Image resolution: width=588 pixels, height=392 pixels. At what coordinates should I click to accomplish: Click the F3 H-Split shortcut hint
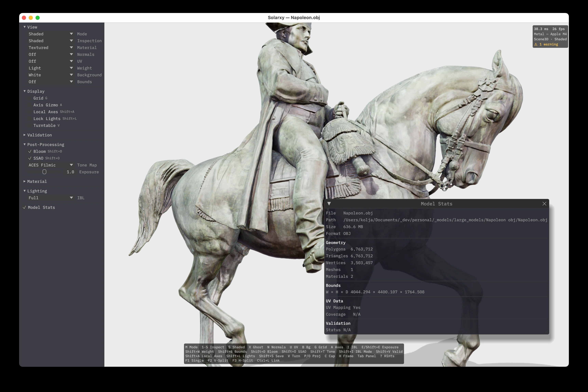pyautogui.click(x=243, y=361)
